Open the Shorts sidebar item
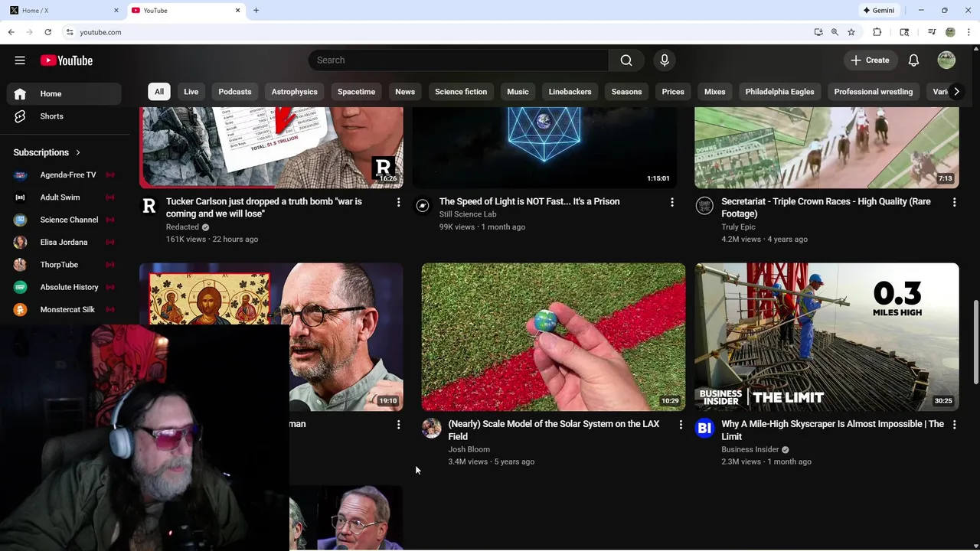The image size is (980, 551). tap(64, 116)
